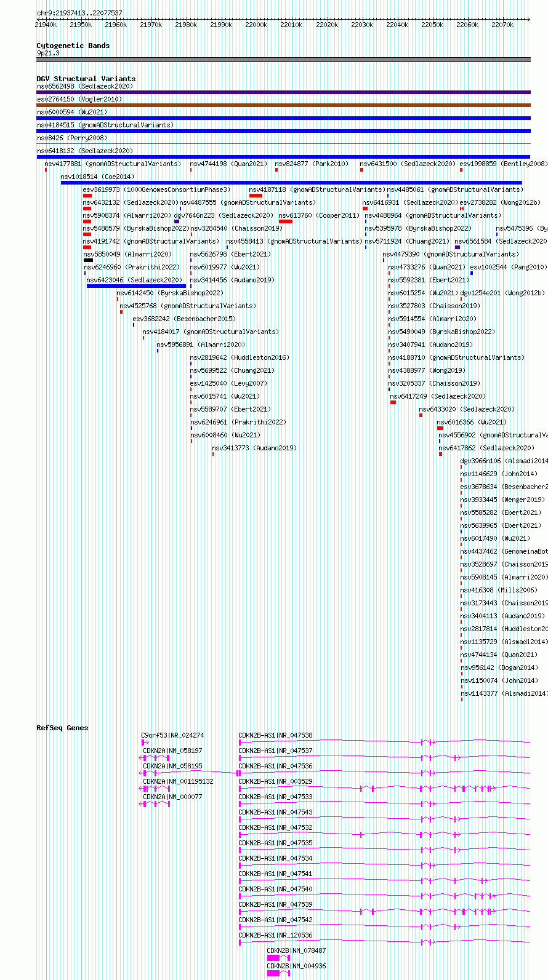Image resolution: width=548 pixels, height=980 pixels.
Task: Click variant nsv416308 (Mills2006)
Action: point(499,590)
